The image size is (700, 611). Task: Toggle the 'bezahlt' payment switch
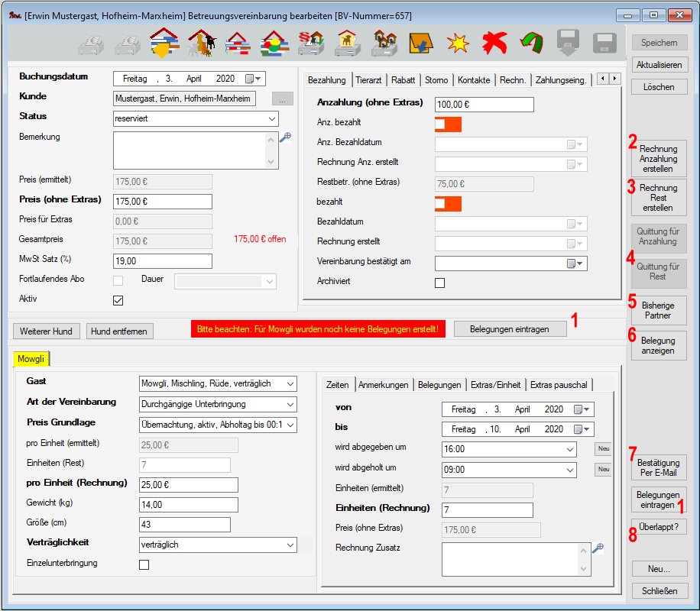pyautogui.click(x=448, y=204)
